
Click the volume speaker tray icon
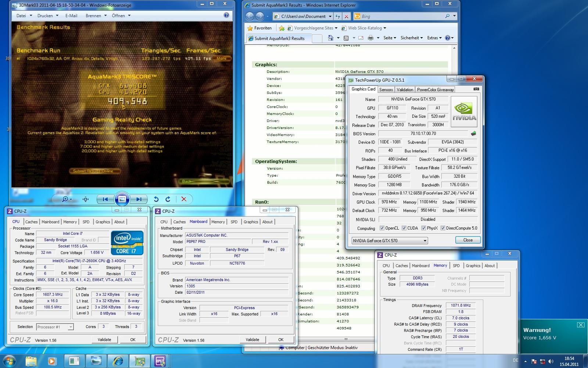tap(551, 361)
